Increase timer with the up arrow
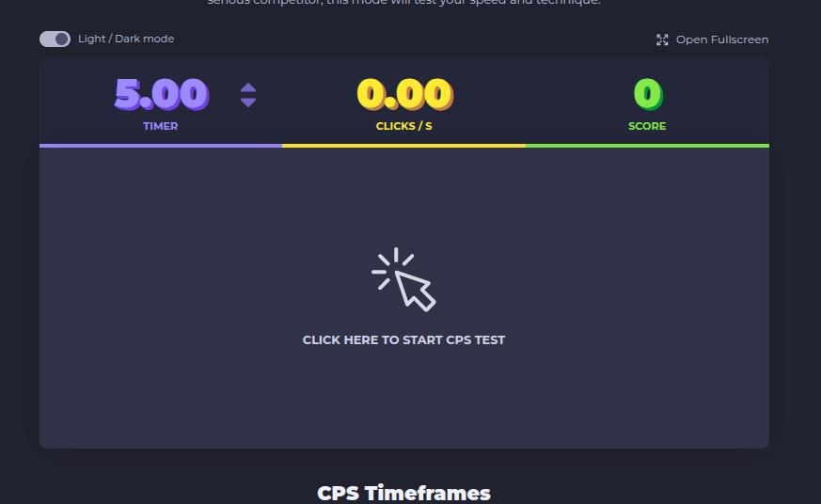 (248, 88)
